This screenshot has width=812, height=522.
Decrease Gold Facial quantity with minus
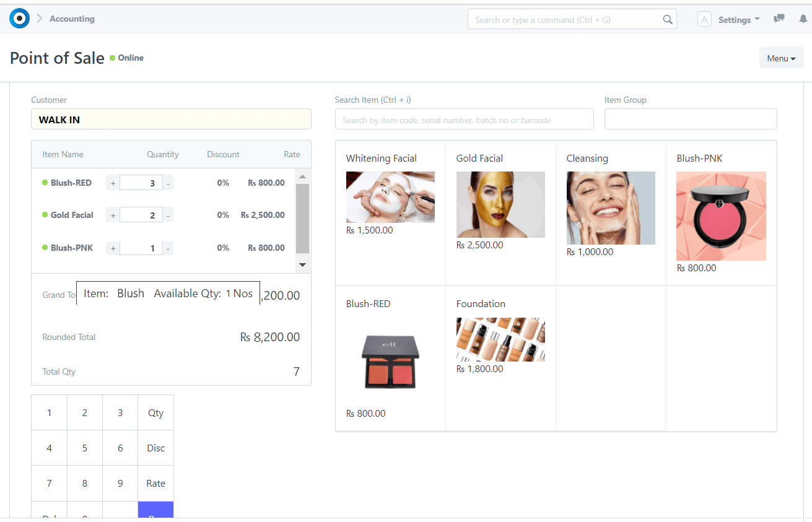[x=168, y=215]
